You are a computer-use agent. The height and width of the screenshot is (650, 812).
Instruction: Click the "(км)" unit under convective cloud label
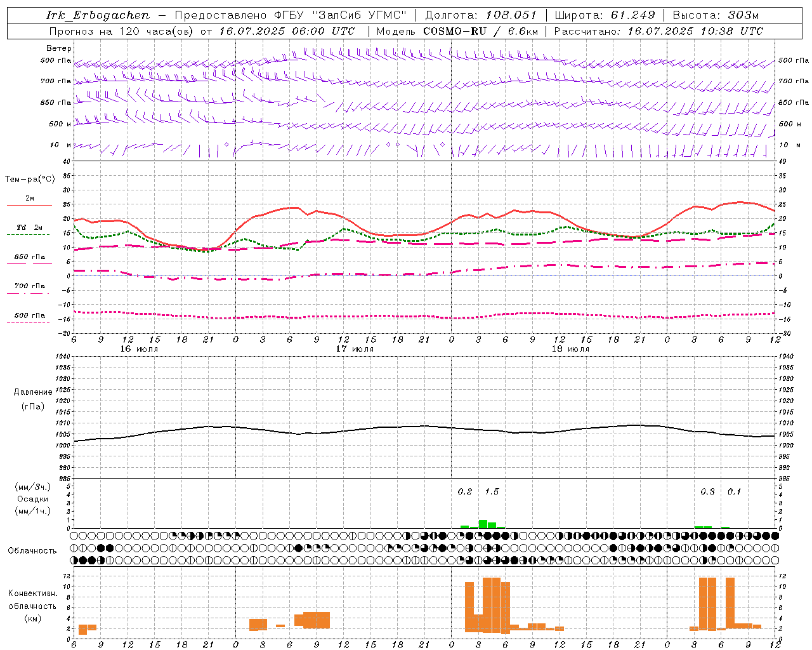[x=32, y=618]
